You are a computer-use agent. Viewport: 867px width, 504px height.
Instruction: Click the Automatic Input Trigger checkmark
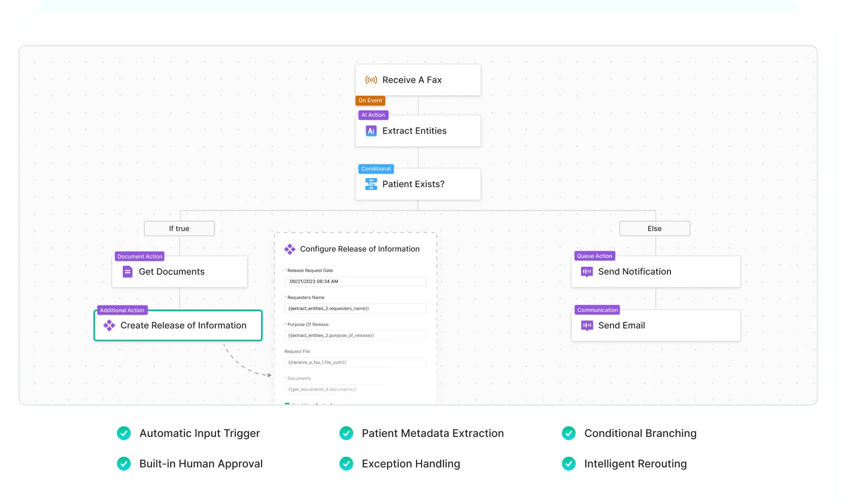[124, 433]
